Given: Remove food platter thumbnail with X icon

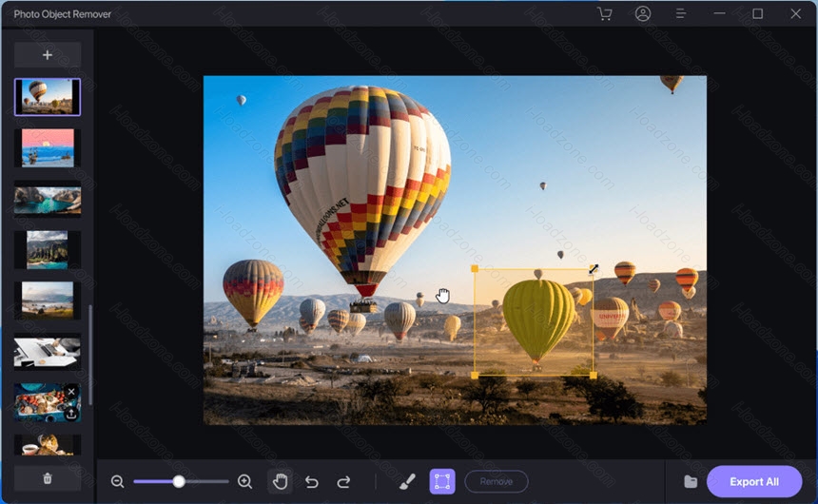Looking at the screenshot, I should [x=71, y=391].
